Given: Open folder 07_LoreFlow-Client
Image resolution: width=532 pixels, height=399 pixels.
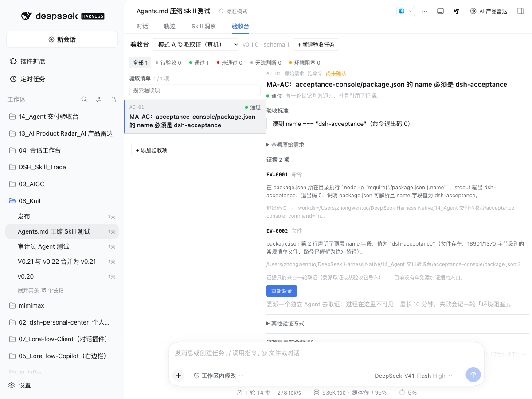Looking at the screenshot, I should [x=62, y=339].
